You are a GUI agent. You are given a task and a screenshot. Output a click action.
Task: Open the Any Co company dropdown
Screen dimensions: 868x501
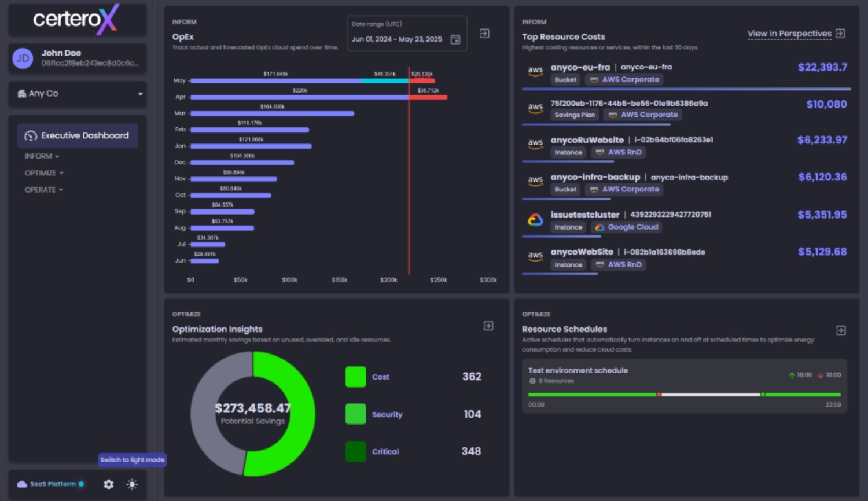tap(78, 94)
